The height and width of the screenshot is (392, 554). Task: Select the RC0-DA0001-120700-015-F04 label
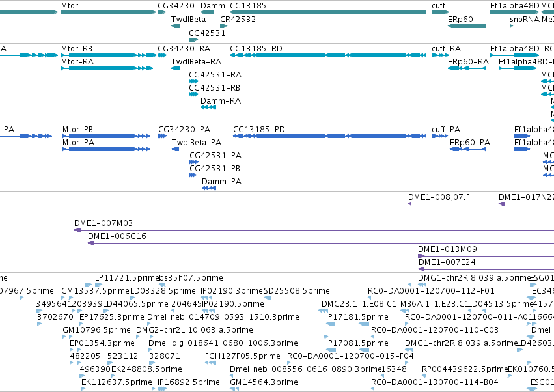pyautogui.click(x=350, y=356)
